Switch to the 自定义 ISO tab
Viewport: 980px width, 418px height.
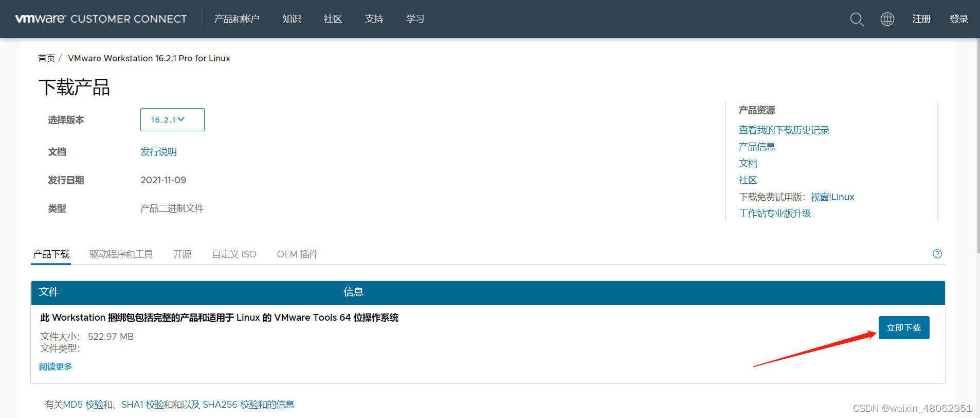[234, 254]
